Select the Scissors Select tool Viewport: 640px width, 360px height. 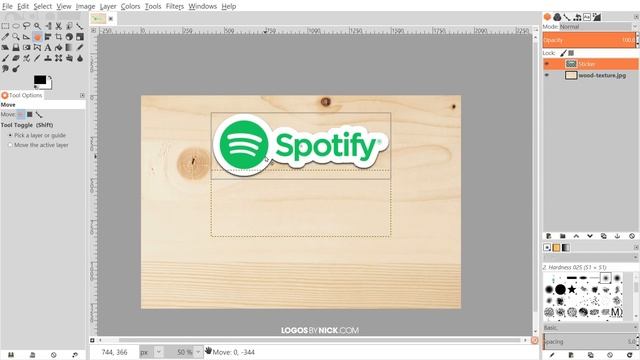[58, 26]
